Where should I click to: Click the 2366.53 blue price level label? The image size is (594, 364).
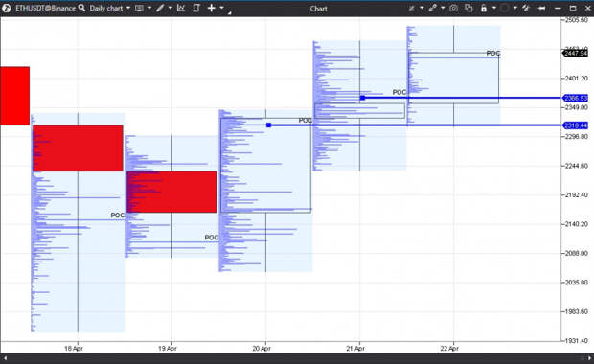pos(576,98)
